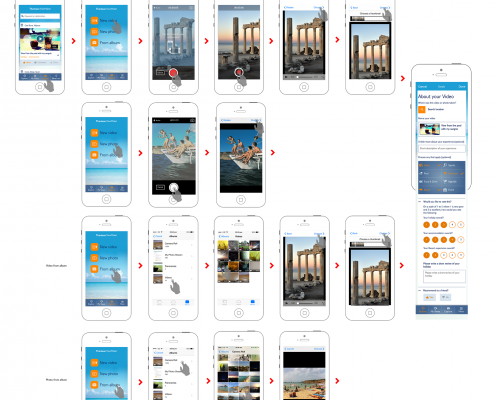The height and width of the screenshot is (400, 495).
Task: Tap the New photo icon in the photo capture flow
Action: tap(94, 144)
